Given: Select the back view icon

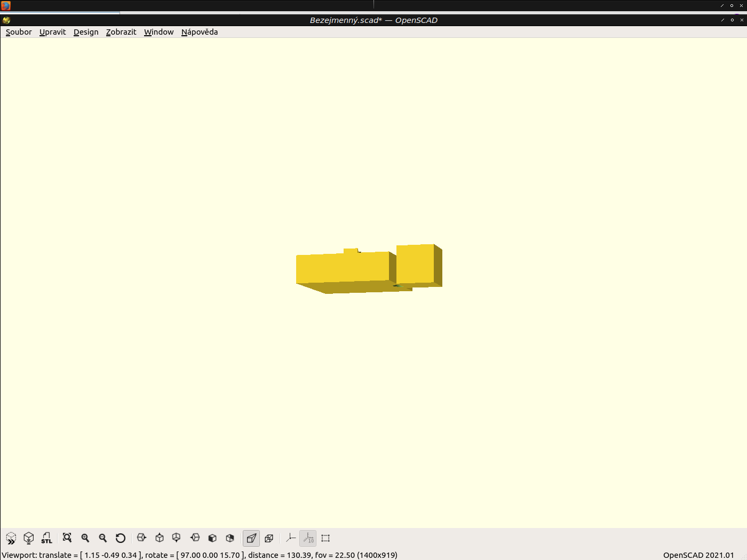Looking at the screenshot, I should click(x=229, y=538).
